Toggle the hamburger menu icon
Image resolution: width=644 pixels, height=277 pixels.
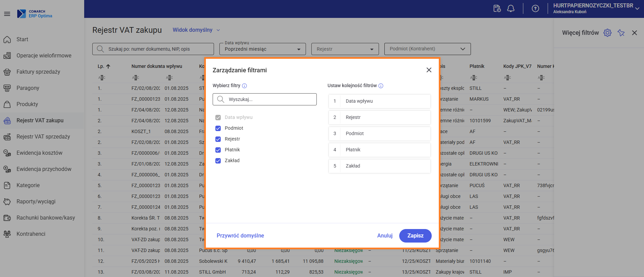7,14
